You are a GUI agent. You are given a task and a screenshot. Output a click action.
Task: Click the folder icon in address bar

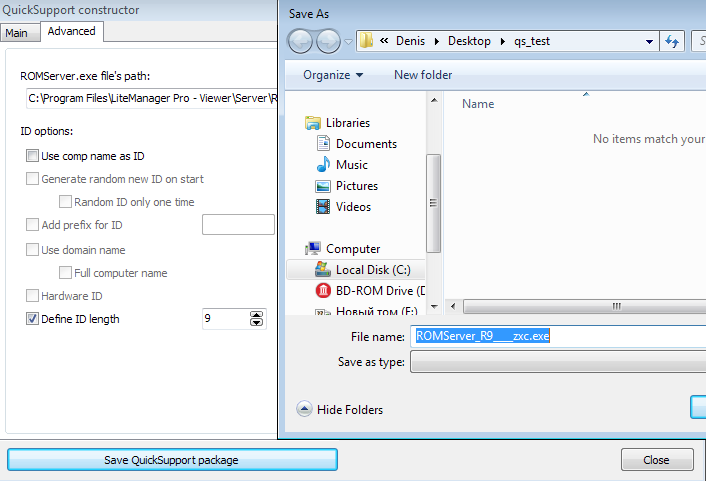coord(367,41)
